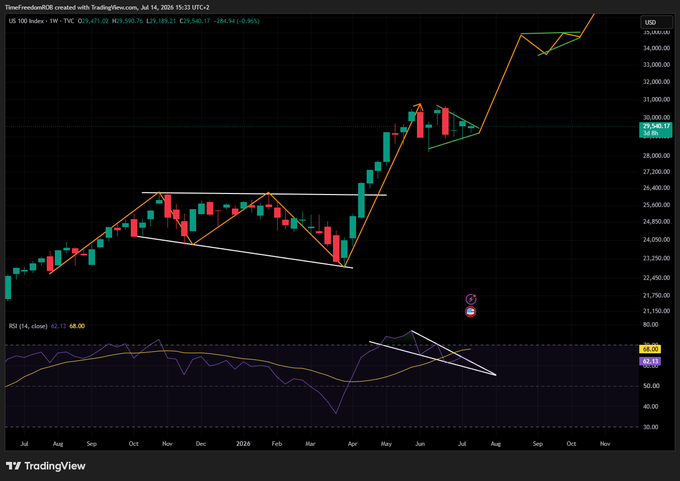This screenshot has width=680, height=481.
Task: Click the 28,000.00 price axis label
Action: (x=656, y=156)
